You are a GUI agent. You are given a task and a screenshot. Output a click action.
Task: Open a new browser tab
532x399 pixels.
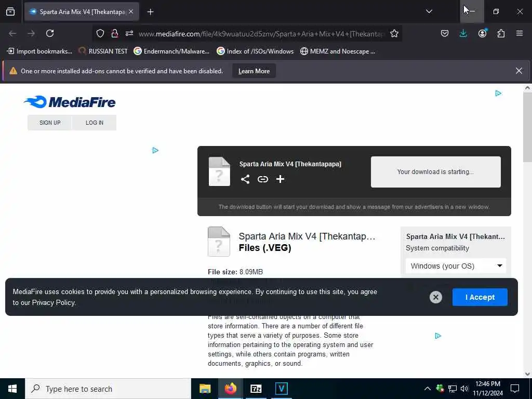point(150,12)
